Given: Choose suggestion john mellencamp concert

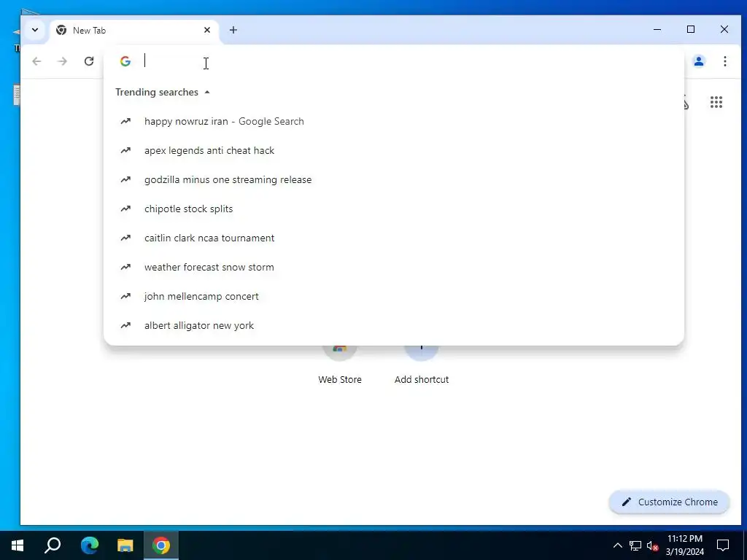Looking at the screenshot, I should 393,296.
